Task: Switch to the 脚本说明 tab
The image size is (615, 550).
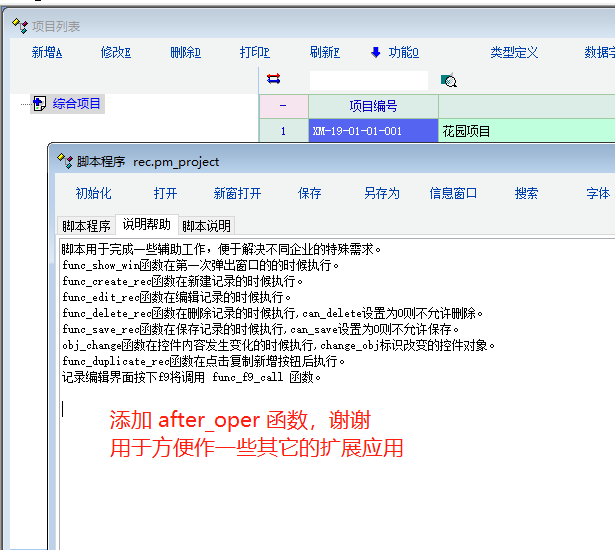Action: (206, 226)
